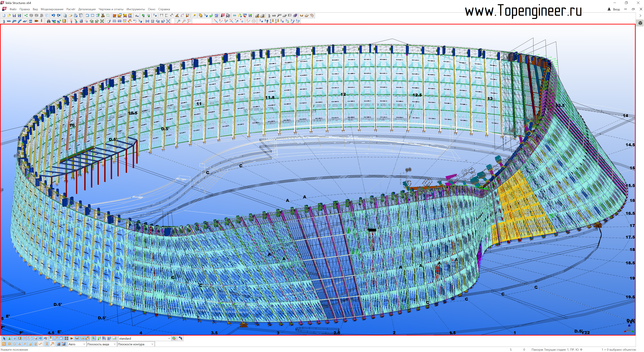The width and height of the screenshot is (644, 352).
Task: Select the create steel column tool
Action: pos(4,21)
